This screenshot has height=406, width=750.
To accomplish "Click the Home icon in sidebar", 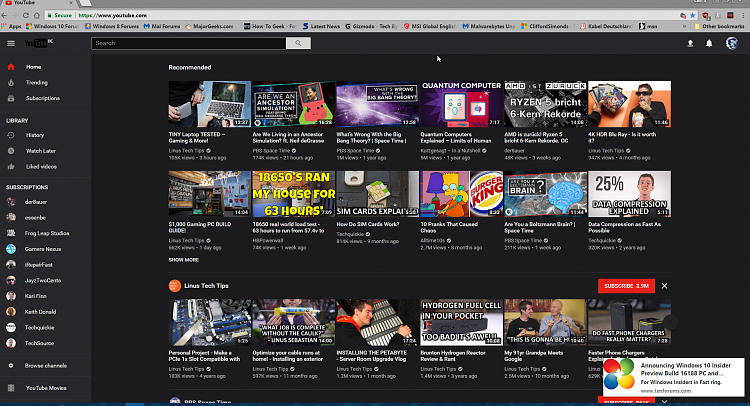I will click(11, 67).
